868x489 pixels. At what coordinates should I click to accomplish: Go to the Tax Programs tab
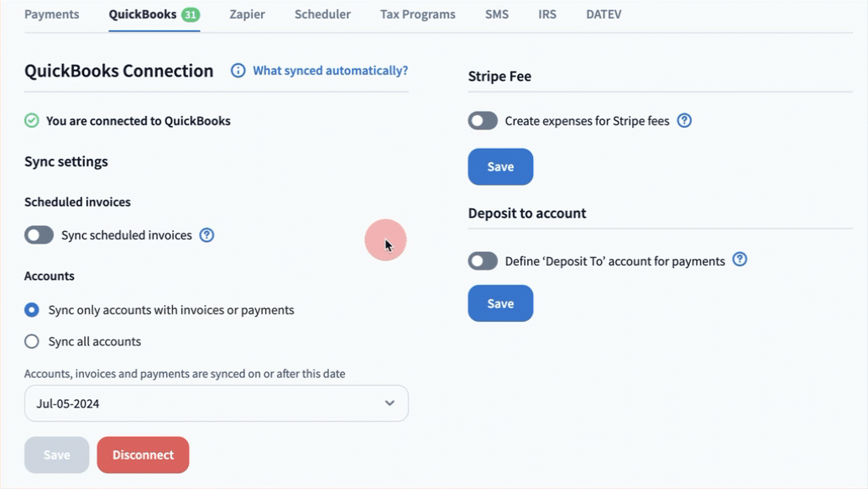tap(417, 14)
